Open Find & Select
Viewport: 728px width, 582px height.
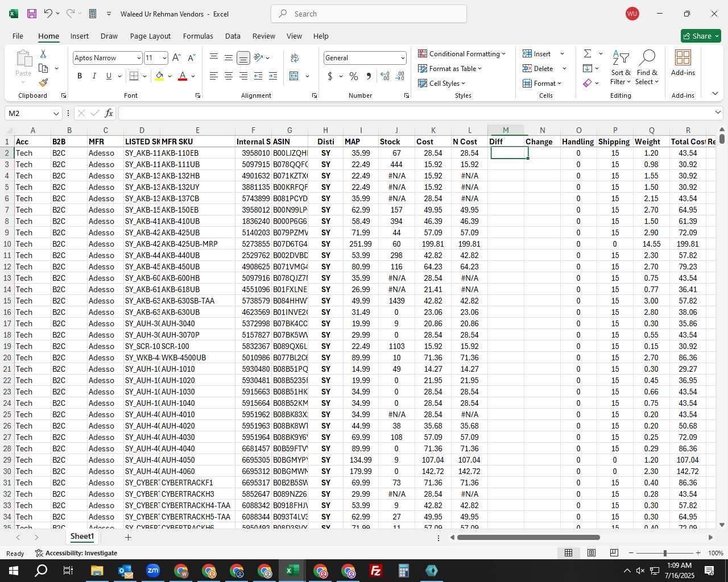tap(647, 68)
